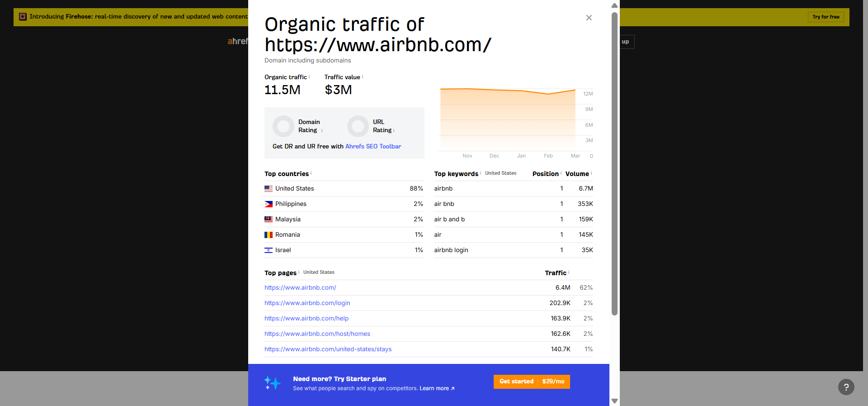Click the 'airbnb' keyword row
This screenshot has width=868, height=406.
pos(514,188)
